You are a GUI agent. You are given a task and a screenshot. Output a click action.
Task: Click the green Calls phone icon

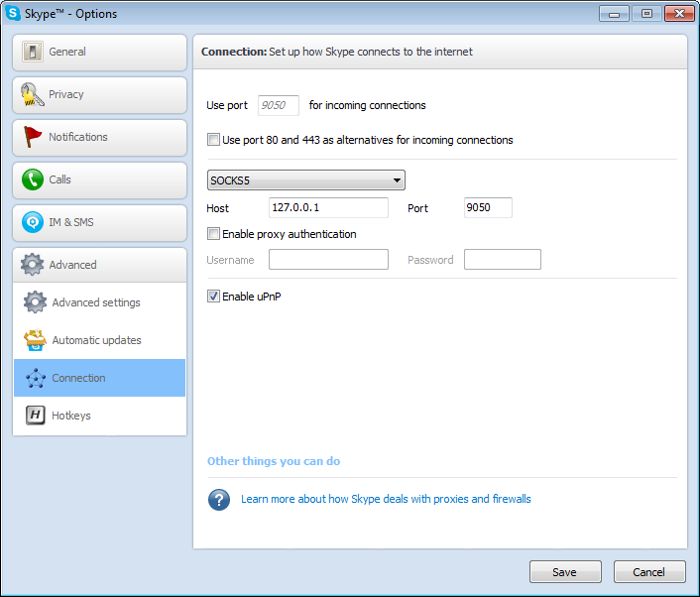(x=33, y=179)
